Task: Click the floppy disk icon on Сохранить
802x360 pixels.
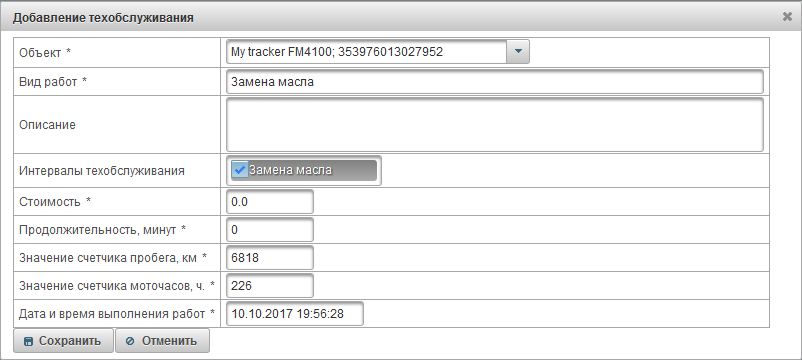Action: click(29, 341)
